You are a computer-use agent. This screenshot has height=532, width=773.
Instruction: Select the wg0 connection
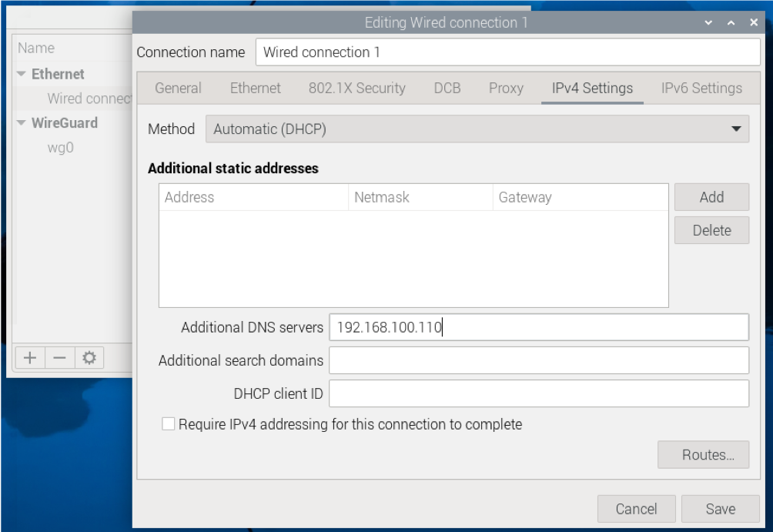click(61, 148)
